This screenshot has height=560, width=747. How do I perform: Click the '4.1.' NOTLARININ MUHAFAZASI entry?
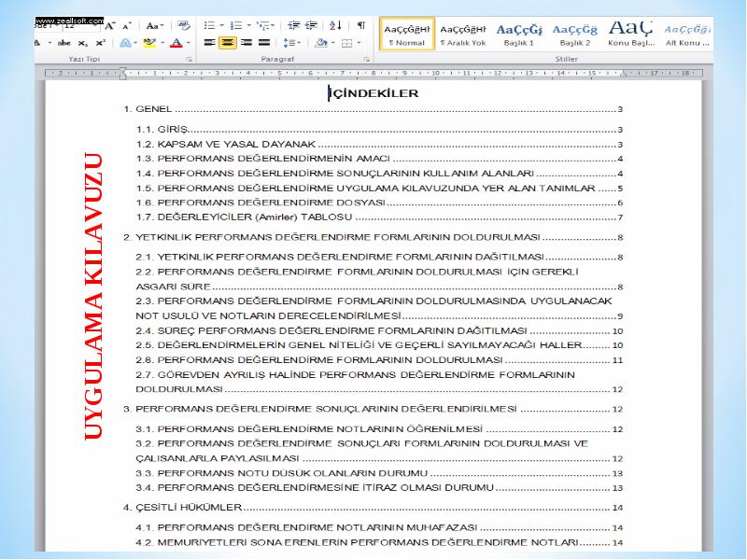[380, 527]
